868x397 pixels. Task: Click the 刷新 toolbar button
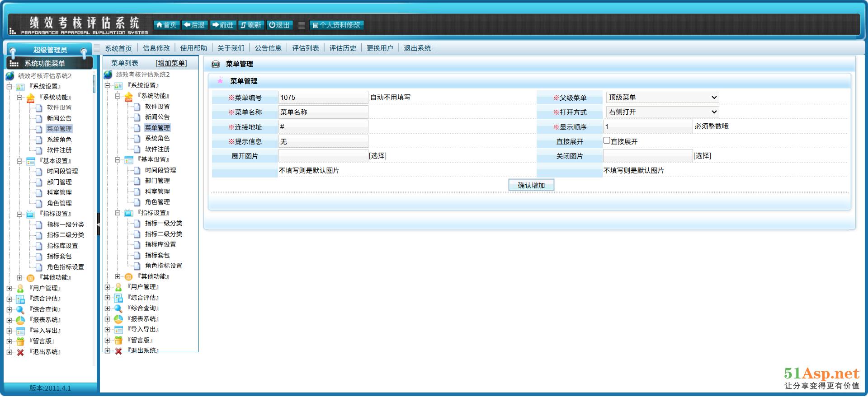click(251, 25)
